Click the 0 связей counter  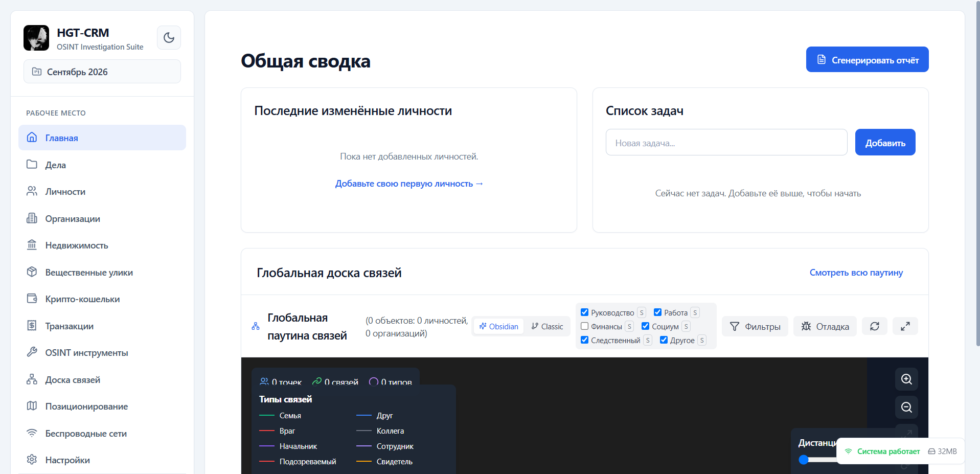(335, 381)
